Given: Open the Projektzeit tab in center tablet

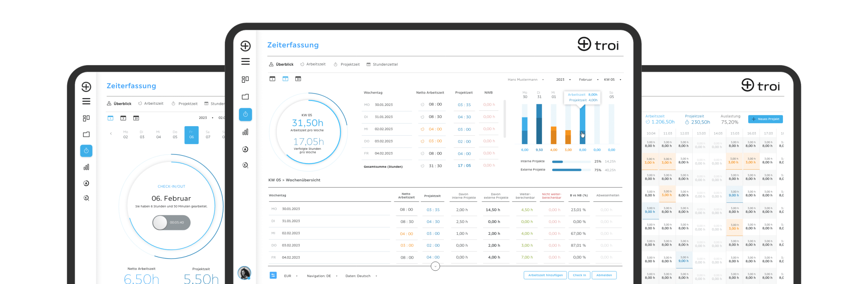Looking at the screenshot, I should [347, 64].
